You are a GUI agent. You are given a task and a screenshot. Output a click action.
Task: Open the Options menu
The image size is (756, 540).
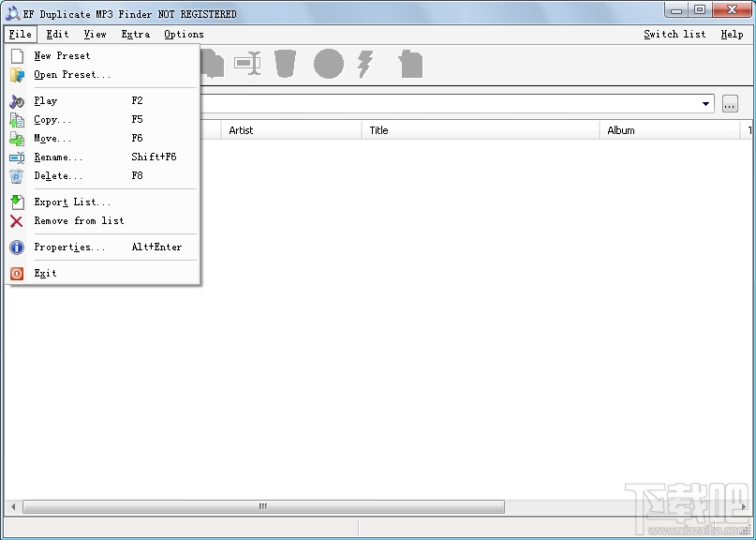point(184,34)
